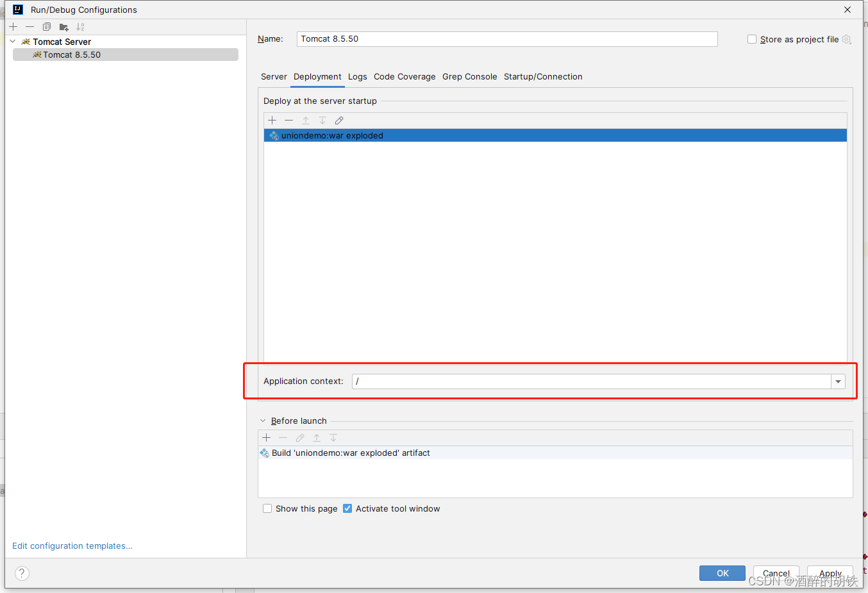Open the Grep Console tab
Screen dimensions: 868x593
click(470, 76)
